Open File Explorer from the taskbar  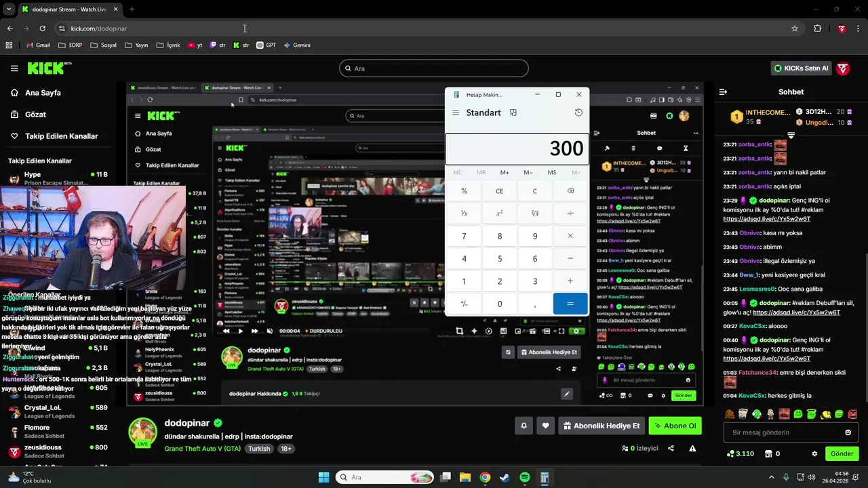465,477
